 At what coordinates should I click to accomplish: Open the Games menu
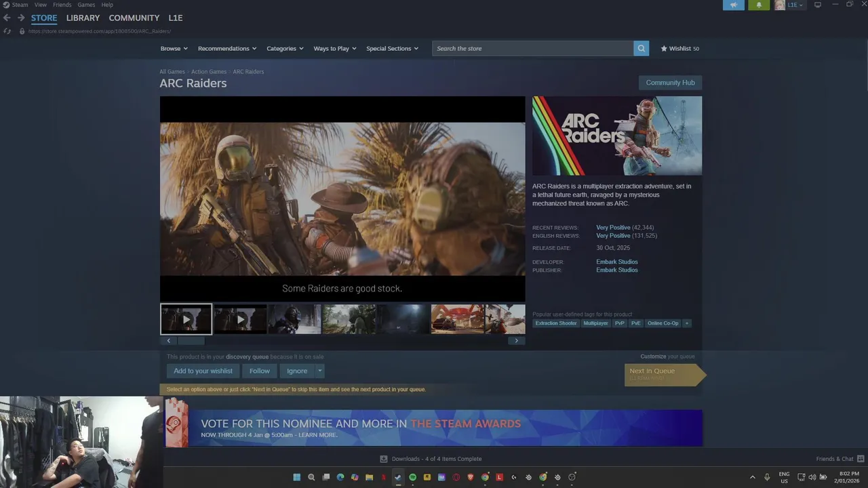click(86, 5)
